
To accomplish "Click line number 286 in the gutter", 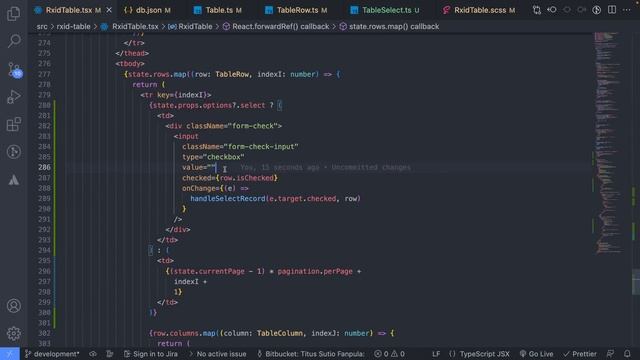I will point(44,167).
